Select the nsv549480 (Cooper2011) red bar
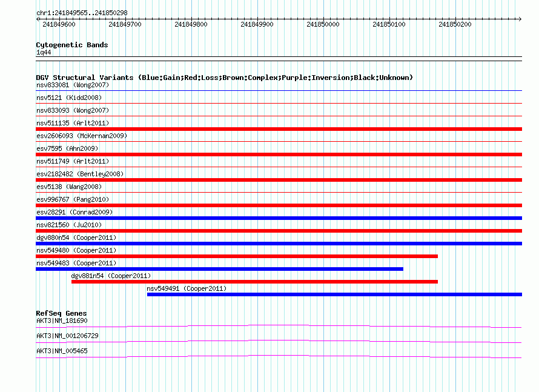Viewport: 539px width, 392px height. tap(237, 256)
